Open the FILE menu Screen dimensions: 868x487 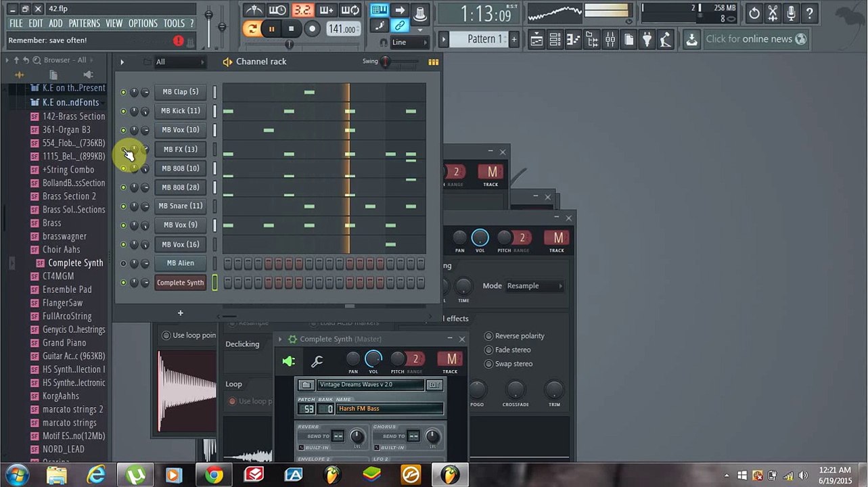16,23
